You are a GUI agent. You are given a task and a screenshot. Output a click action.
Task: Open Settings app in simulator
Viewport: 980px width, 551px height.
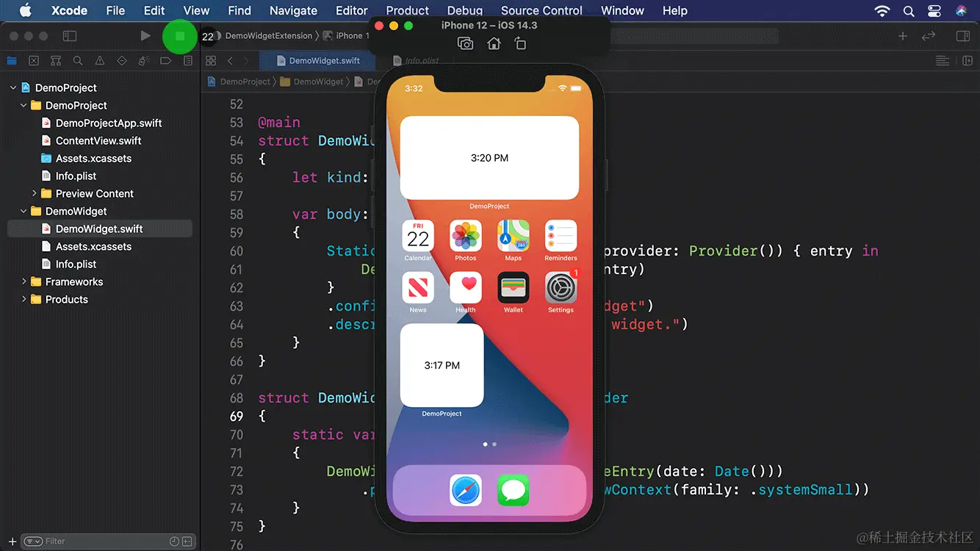click(x=561, y=288)
